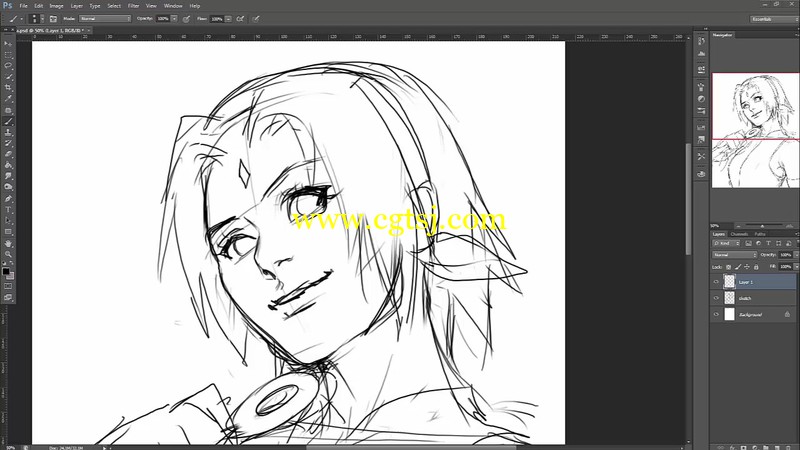800x450 pixels.
Task: Open the Edit menu
Action: coord(39,6)
